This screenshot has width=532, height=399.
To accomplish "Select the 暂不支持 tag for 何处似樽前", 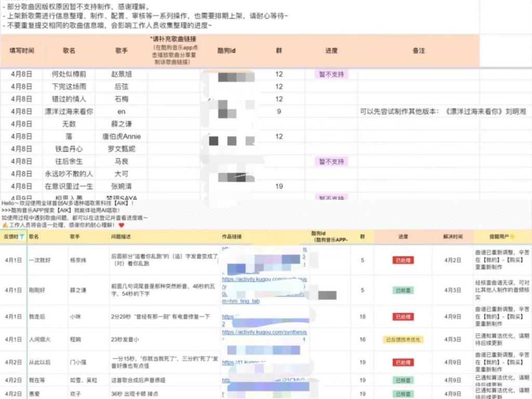I will click(331, 74).
